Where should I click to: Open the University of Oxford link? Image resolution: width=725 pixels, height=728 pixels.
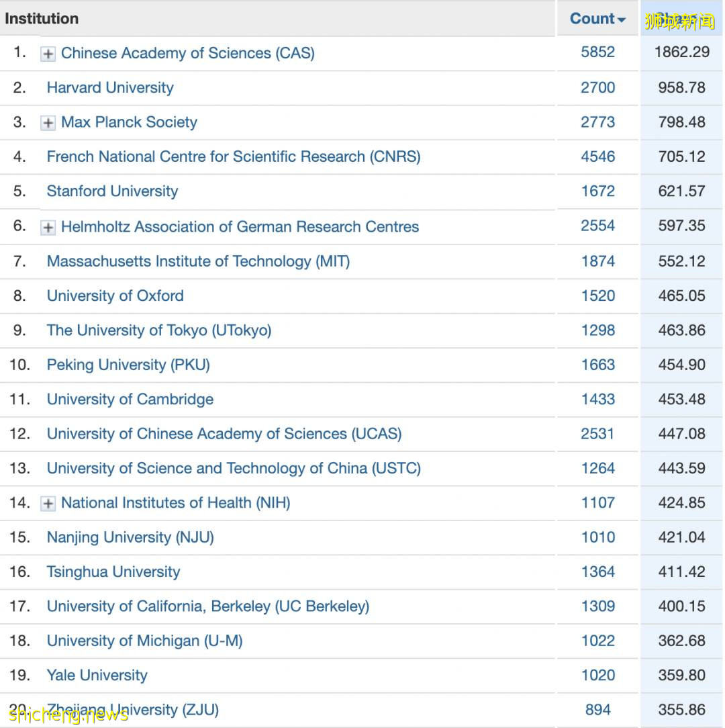pyautogui.click(x=115, y=296)
